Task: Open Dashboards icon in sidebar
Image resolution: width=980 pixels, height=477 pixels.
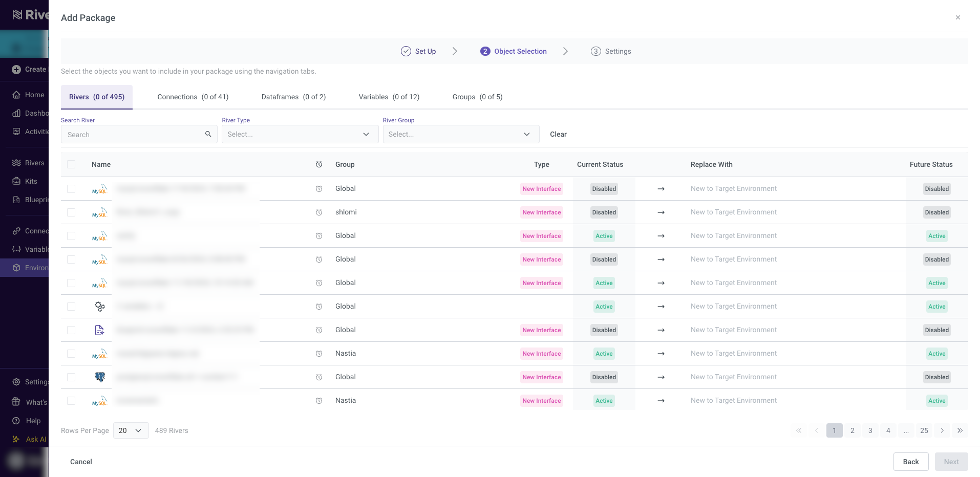Action: 16,113
